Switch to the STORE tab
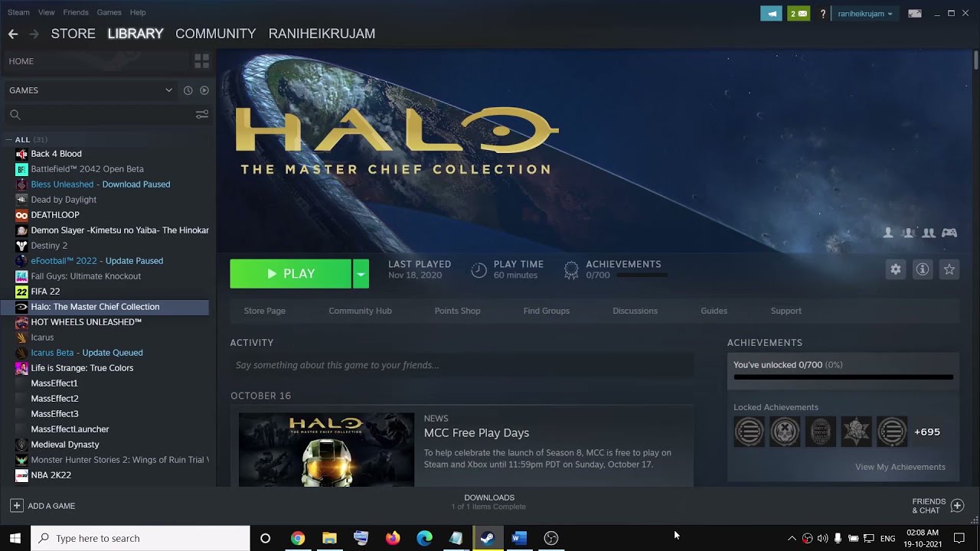This screenshot has width=980, height=551. (x=73, y=34)
